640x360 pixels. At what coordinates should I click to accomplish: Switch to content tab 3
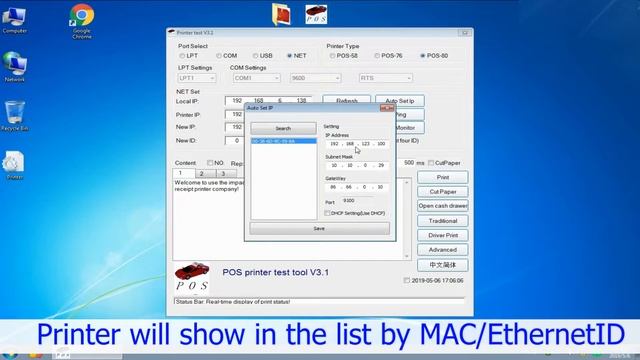[x=227, y=174]
